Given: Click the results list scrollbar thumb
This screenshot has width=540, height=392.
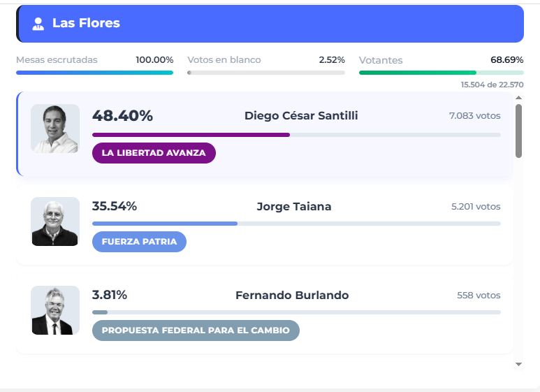Looking at the screenshot, I should pos(518,131).
